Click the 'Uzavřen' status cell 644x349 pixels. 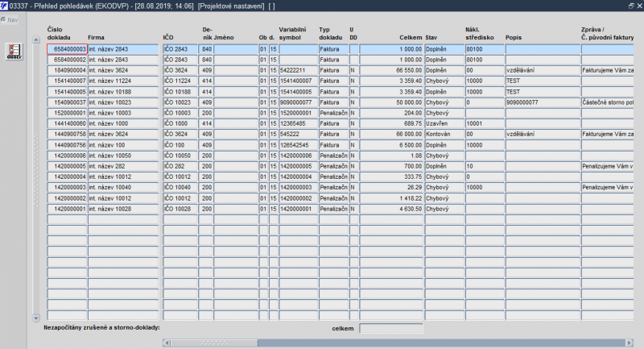[444, 123]
